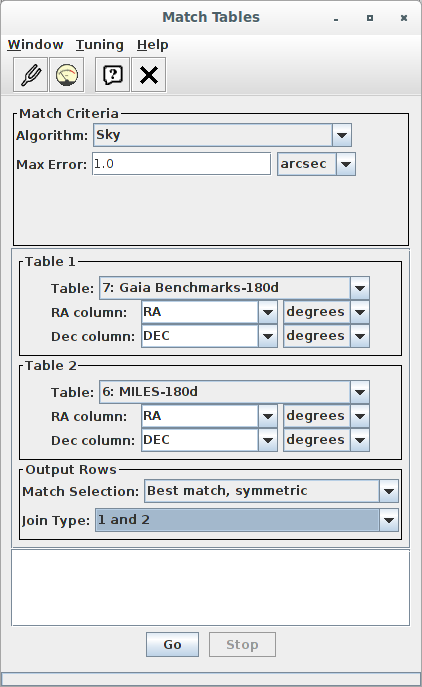Open the Tuning menu

click(99, 45)
